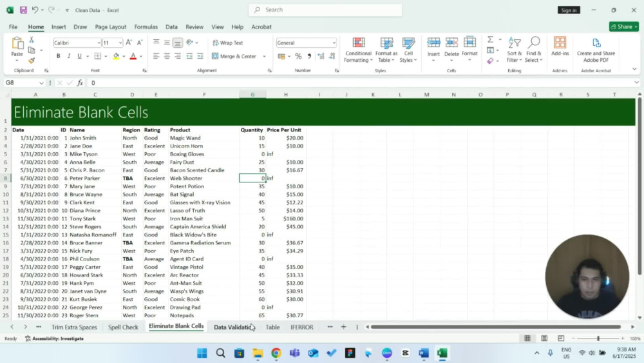Expand the formula bar

[x=636, y=83]
